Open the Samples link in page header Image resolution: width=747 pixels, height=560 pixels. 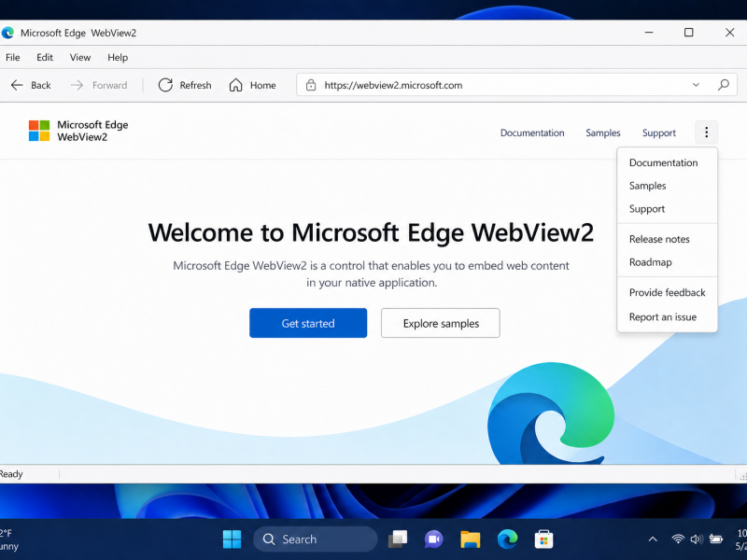click(602, 133)
